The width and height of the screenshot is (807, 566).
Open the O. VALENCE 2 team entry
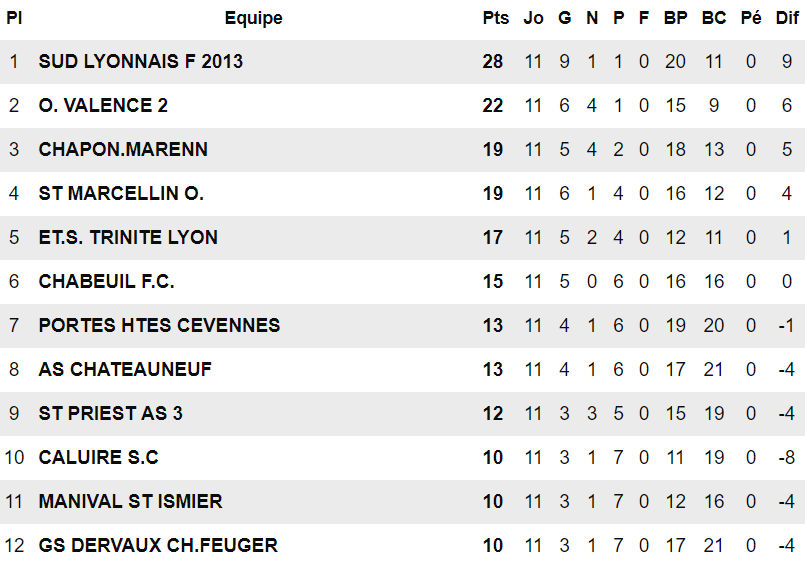pos(103,106)
